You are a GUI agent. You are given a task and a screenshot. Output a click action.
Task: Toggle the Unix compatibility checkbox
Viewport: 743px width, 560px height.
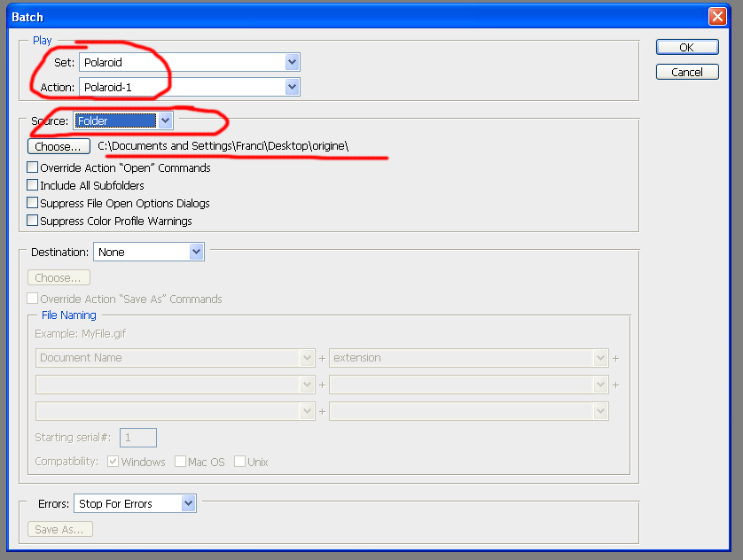click(x=239, y=462)
